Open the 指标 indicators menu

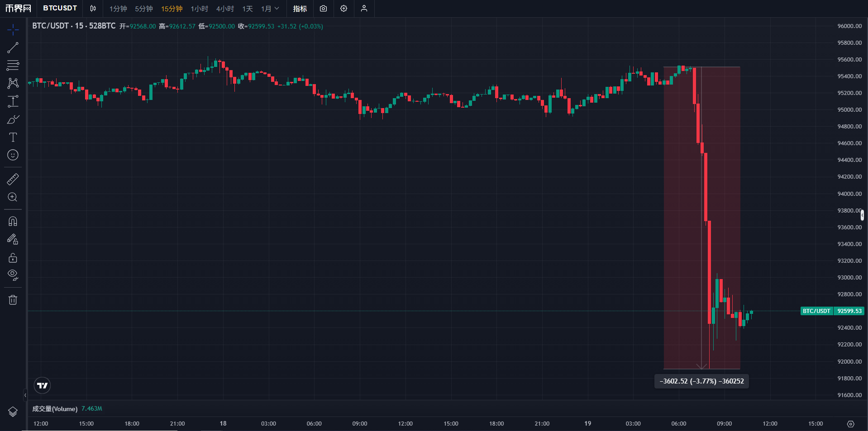(x=300, y=9)
